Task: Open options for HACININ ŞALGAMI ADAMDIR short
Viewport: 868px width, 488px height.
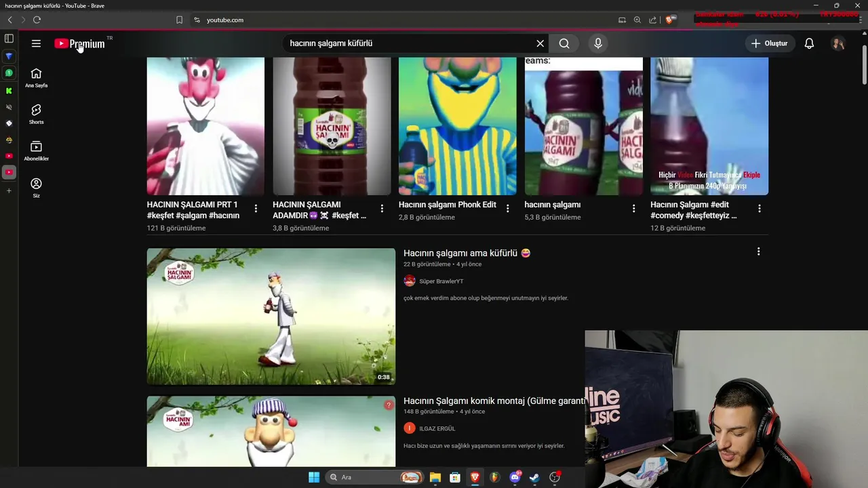Action: pos(382,209)
